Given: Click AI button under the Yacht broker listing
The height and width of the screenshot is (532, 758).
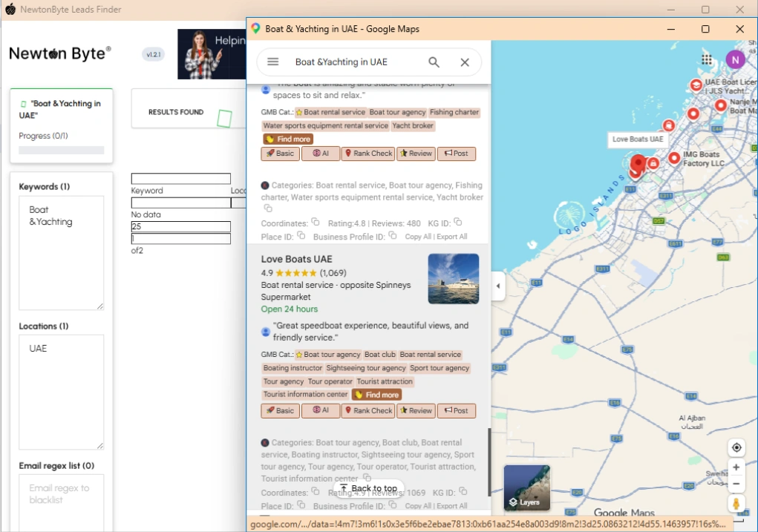Looking at the screenshot, I should [321, 154].
